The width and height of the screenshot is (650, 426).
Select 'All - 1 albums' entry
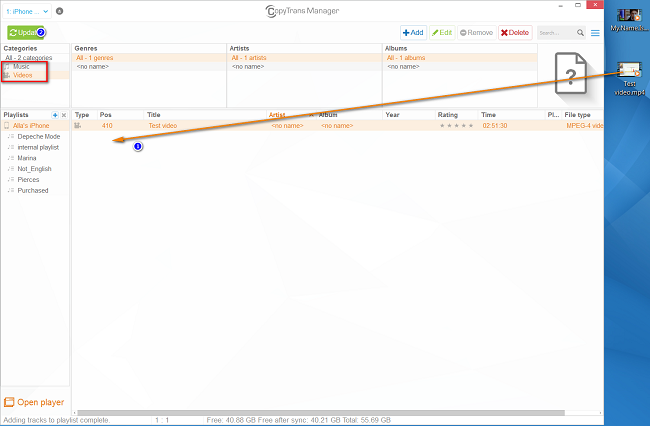point(460,58)
